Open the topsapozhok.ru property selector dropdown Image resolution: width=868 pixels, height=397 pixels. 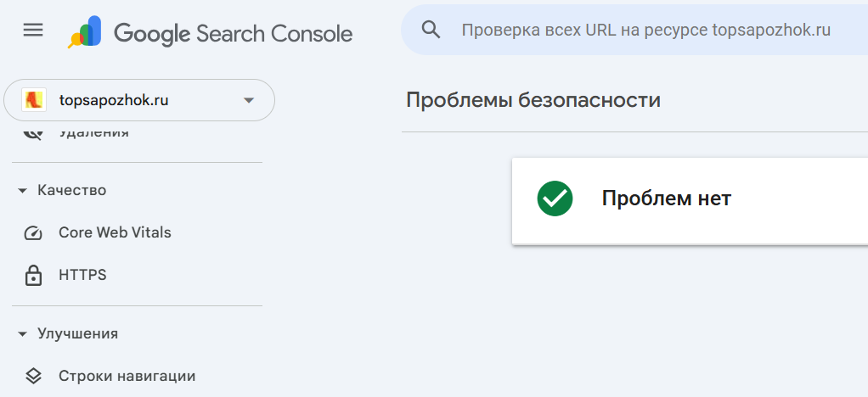tap(139, 100)
